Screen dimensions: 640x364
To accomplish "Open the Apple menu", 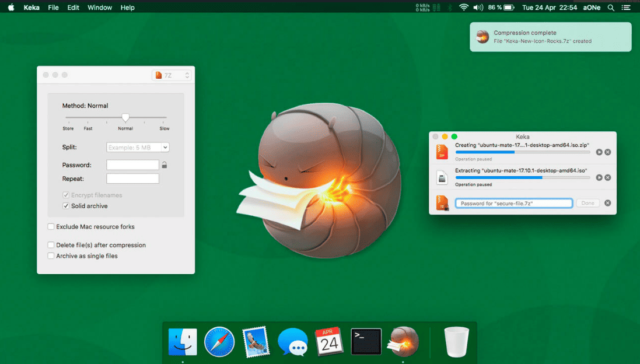I will [11, 8].
